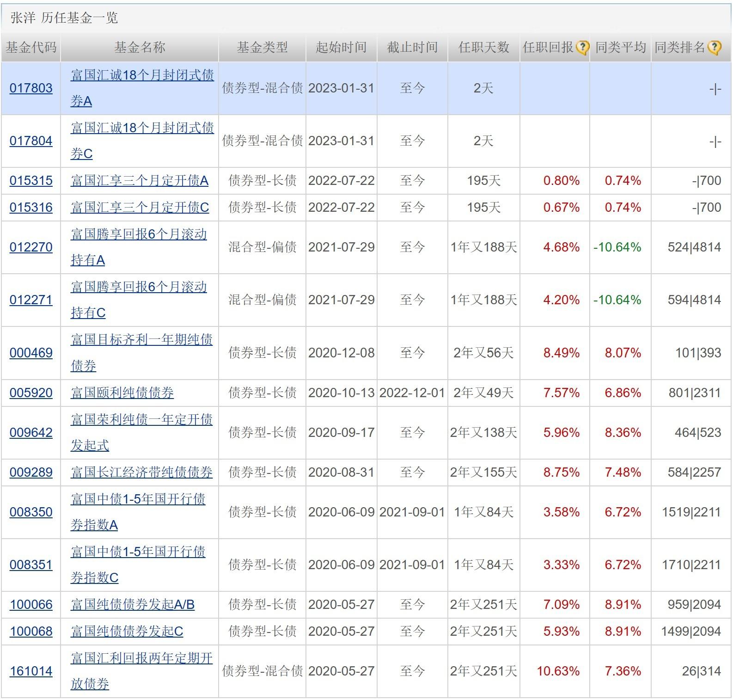Open 富国纯债债券发起C fund page

point(127,632)
